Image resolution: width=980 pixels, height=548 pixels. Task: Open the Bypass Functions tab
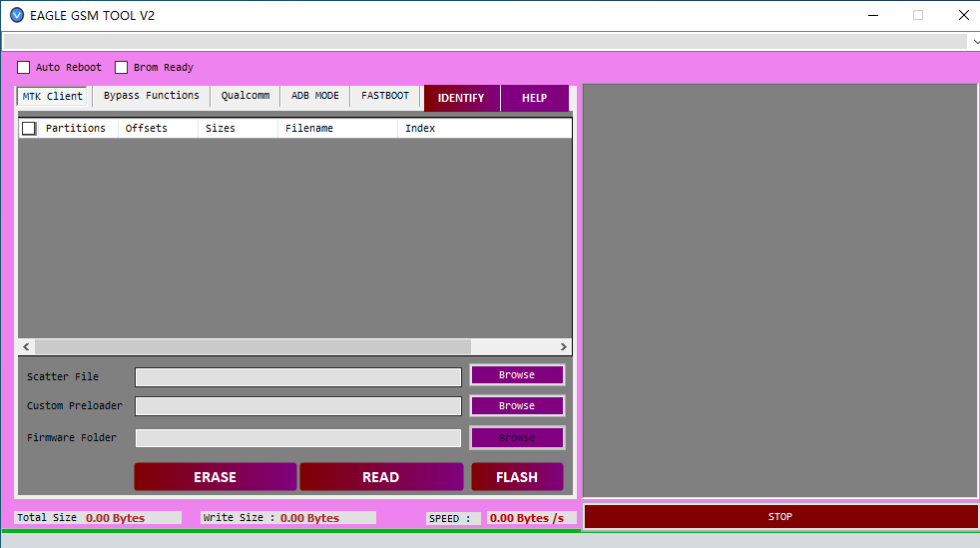(152, 96)
